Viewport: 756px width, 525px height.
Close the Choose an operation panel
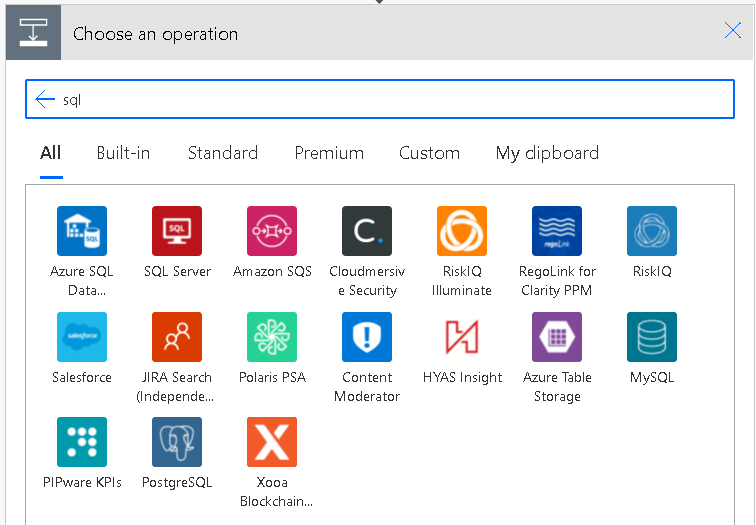pos(732,30)
